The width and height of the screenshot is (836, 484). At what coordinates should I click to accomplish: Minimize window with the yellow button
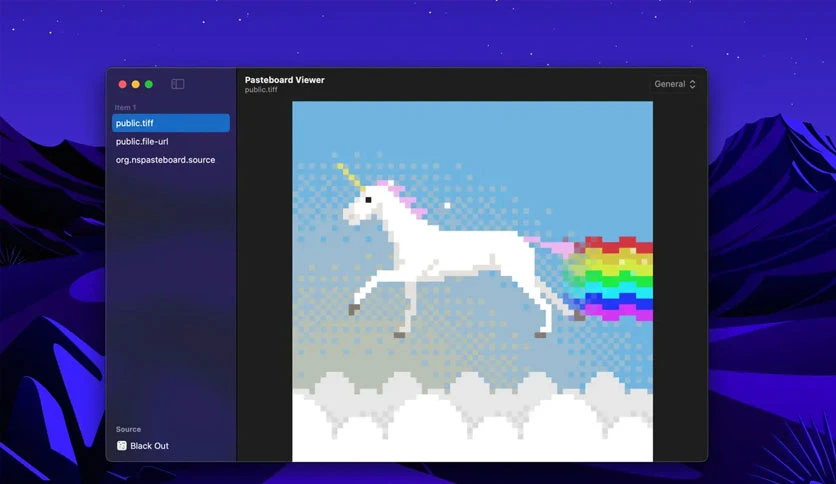[x=135, y=84]
